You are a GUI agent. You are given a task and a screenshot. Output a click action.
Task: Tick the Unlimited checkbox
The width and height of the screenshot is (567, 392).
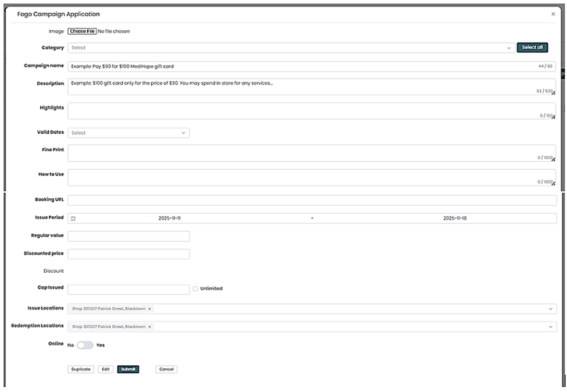point(195,288)
